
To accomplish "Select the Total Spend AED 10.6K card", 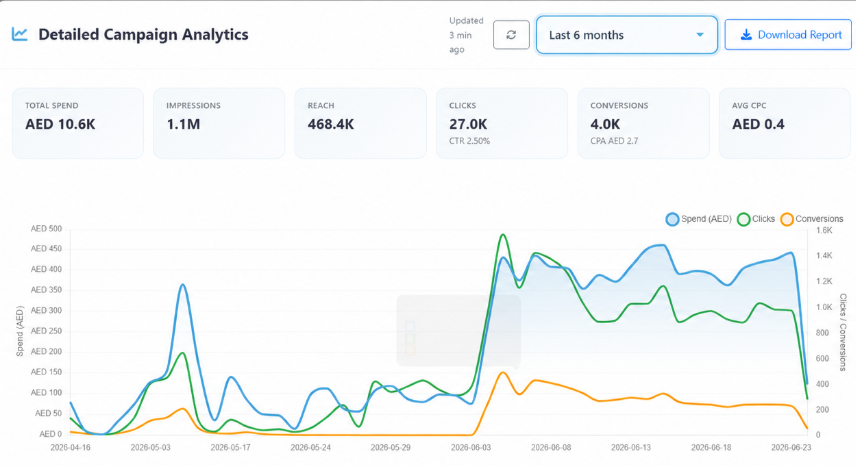I will [78, 123].
